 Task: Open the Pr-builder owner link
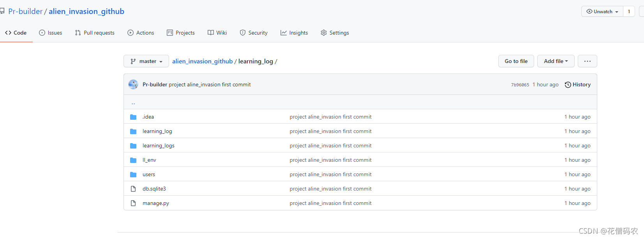pyautogui.click(x=25, y=11)
